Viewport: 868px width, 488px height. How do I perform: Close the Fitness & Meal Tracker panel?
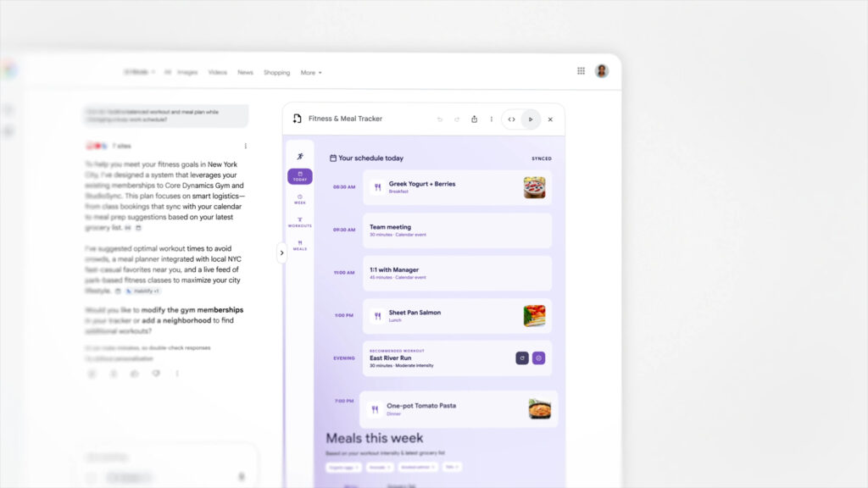point(550,119)
